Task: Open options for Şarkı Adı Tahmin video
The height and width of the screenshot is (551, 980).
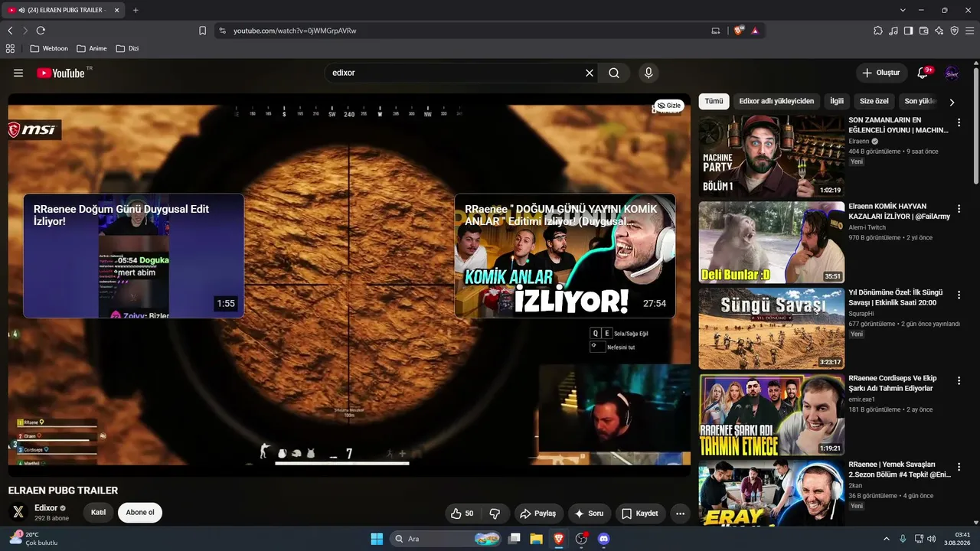Action: pos(959,382)
